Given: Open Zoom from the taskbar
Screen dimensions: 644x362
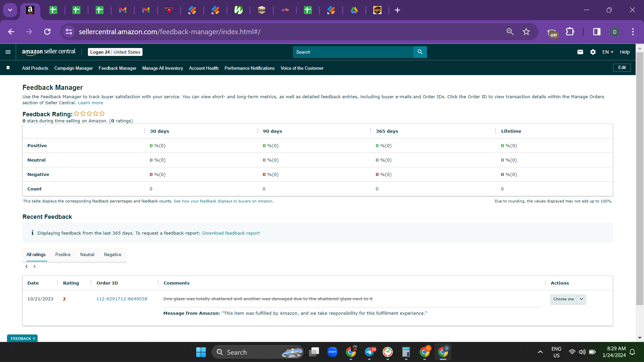Looking at the screenshot, I should (332, 352).
